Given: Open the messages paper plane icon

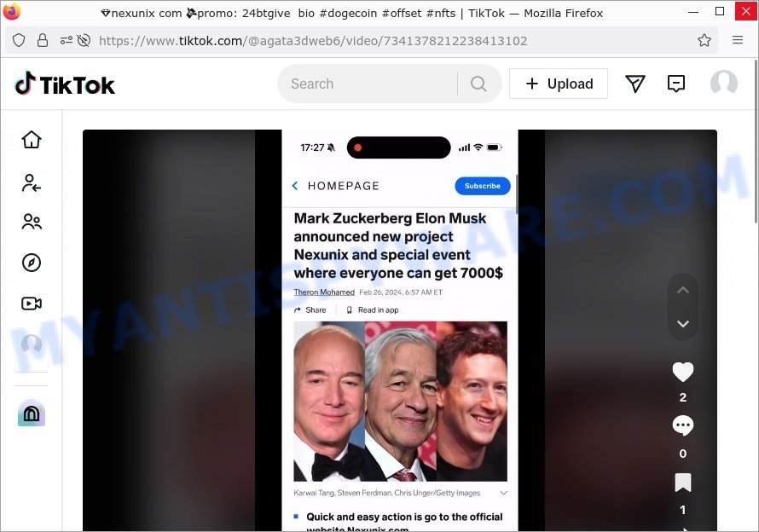Looking at the screenshot, I should coord(635,84).
